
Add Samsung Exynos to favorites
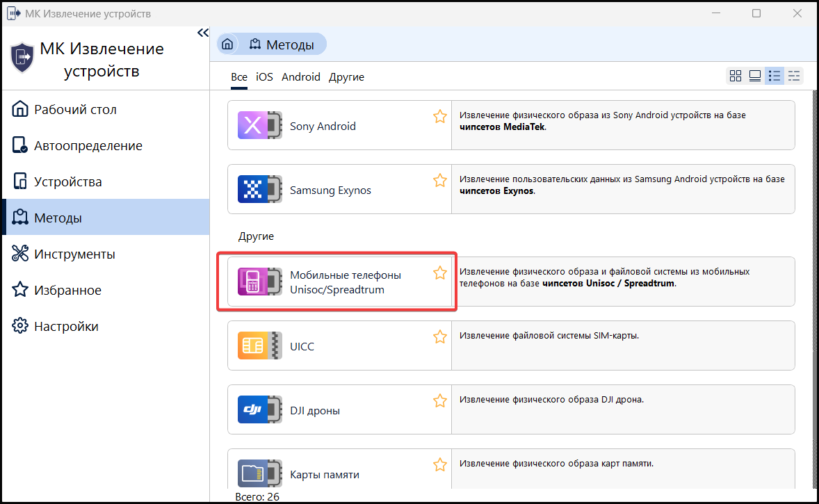click(x=440, y=180)
